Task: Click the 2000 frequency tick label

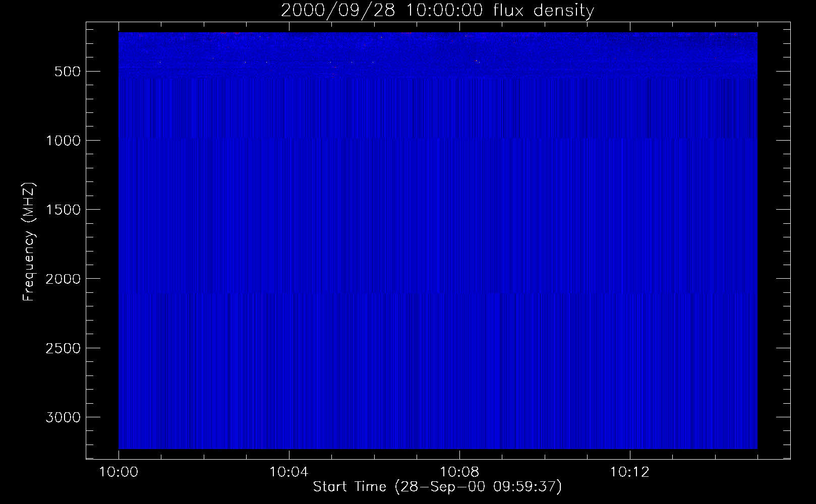Action: click(x=63, y=279)
